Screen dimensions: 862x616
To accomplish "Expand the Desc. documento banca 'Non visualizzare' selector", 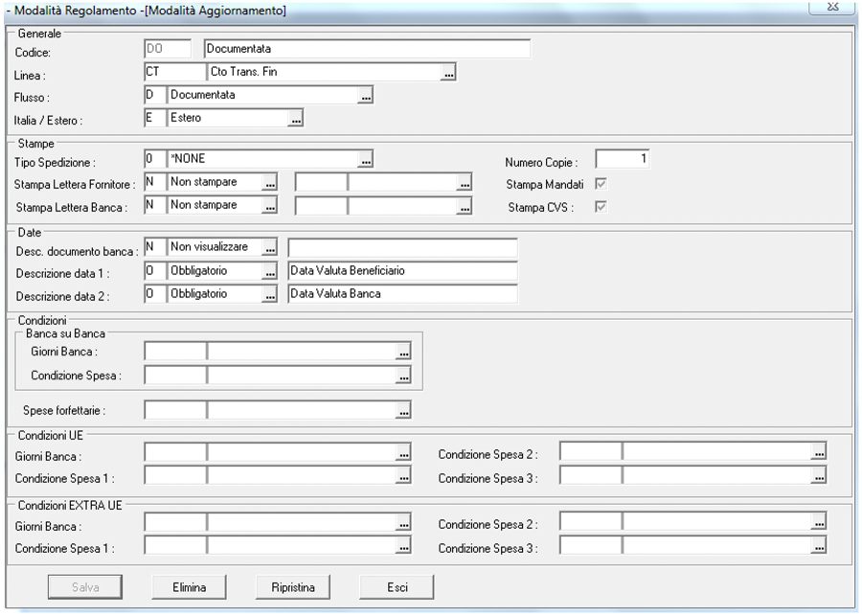I will [270, 248].
